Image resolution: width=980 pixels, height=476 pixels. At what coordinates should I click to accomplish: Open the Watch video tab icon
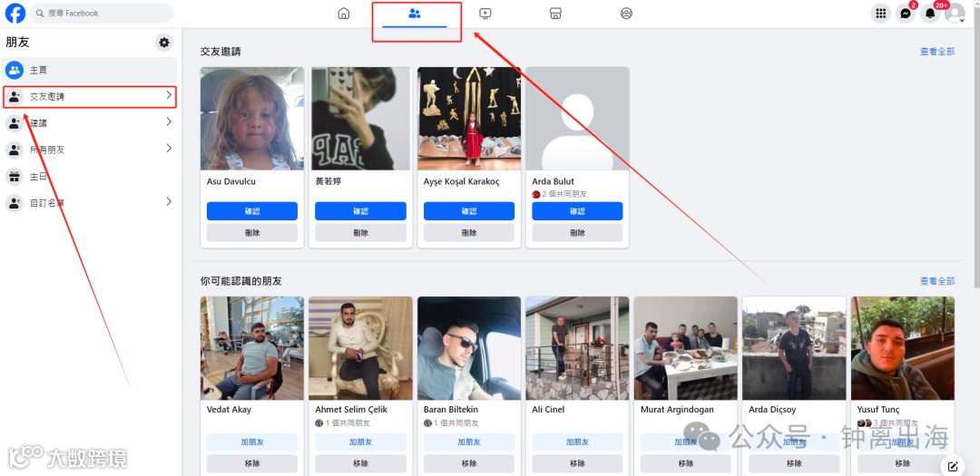click(x=485, y=13)
